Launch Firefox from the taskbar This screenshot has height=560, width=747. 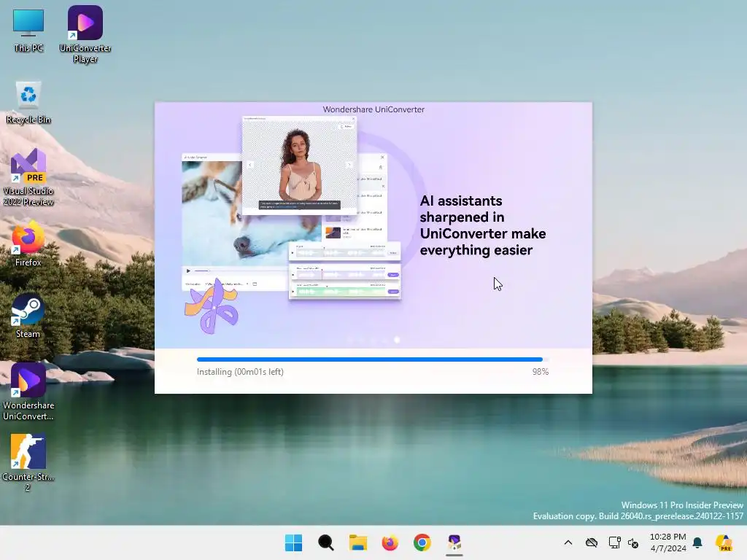coord(390,542)
